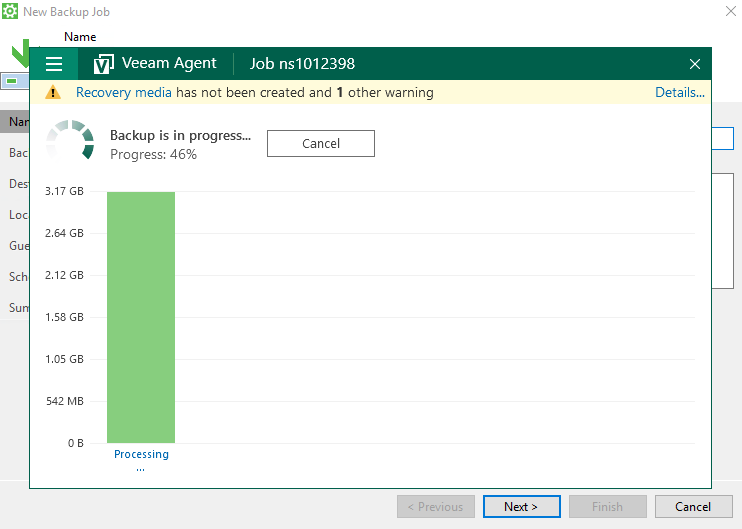The width and height of the screenshot is (742, 529).
Task: Click the disabled Finish wizard button
Action: coord(608,507)
